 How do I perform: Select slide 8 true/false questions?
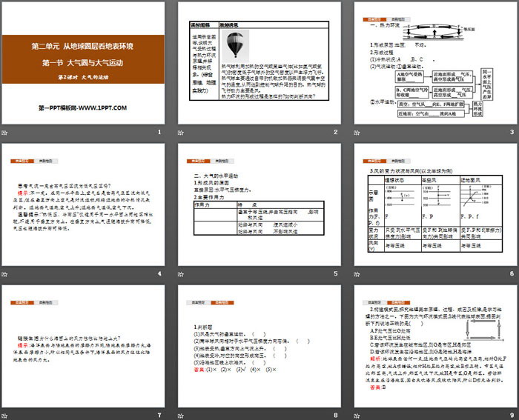pos(259,346)
